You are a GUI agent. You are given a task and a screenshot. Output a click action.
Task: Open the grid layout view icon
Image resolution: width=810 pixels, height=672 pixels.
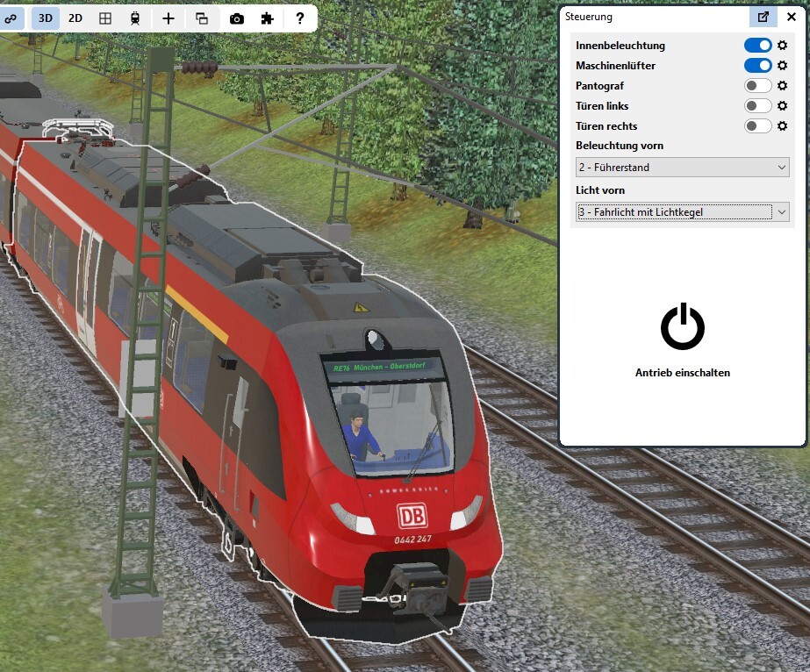pos(105,18)
